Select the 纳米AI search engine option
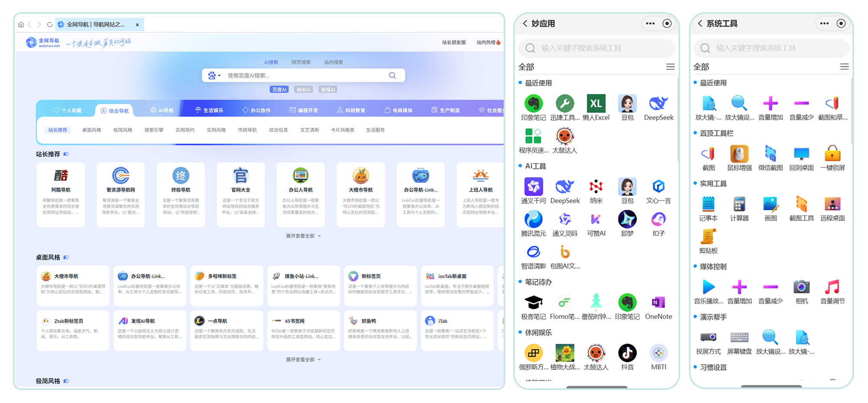868x403 pixels. 303,89
